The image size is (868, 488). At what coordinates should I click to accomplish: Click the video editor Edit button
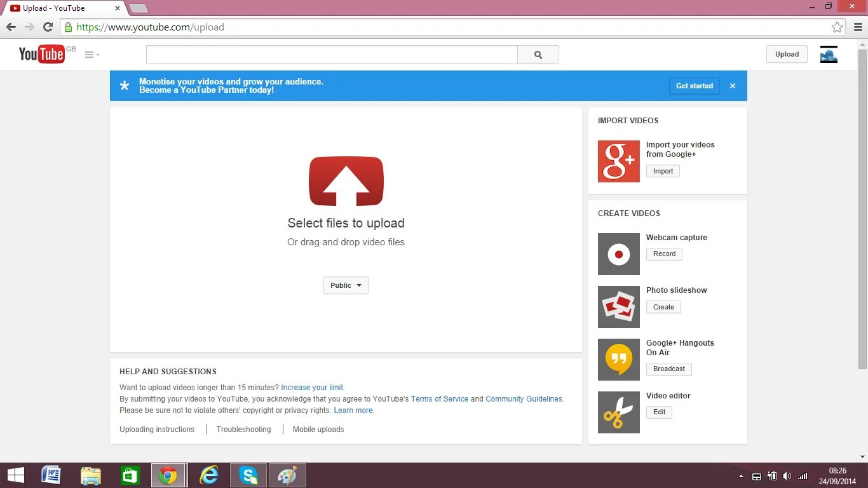[x=659, y=412]
